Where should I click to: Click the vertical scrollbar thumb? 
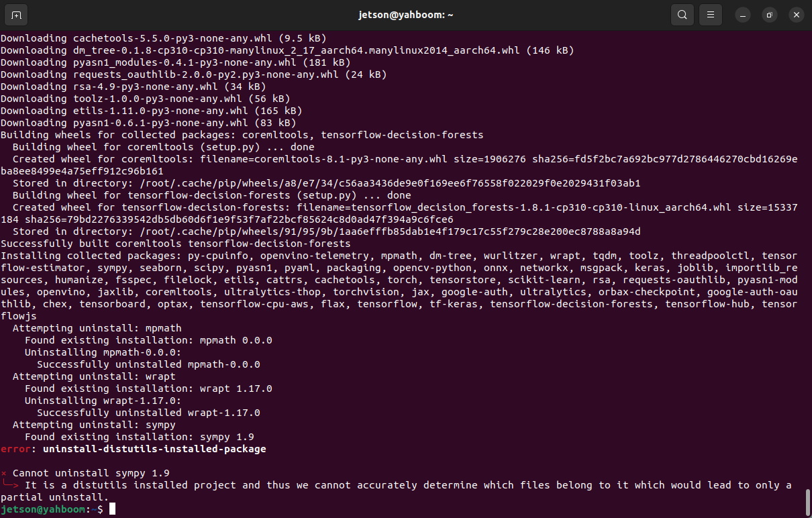click(807, 501)
